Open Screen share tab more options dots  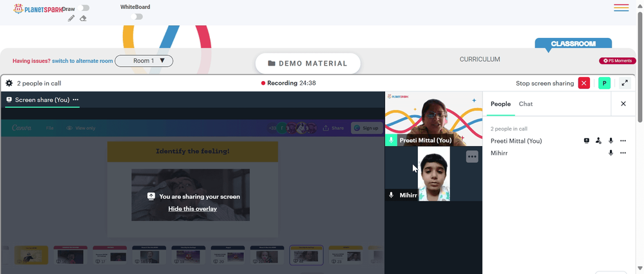click(x=75, y=100)
